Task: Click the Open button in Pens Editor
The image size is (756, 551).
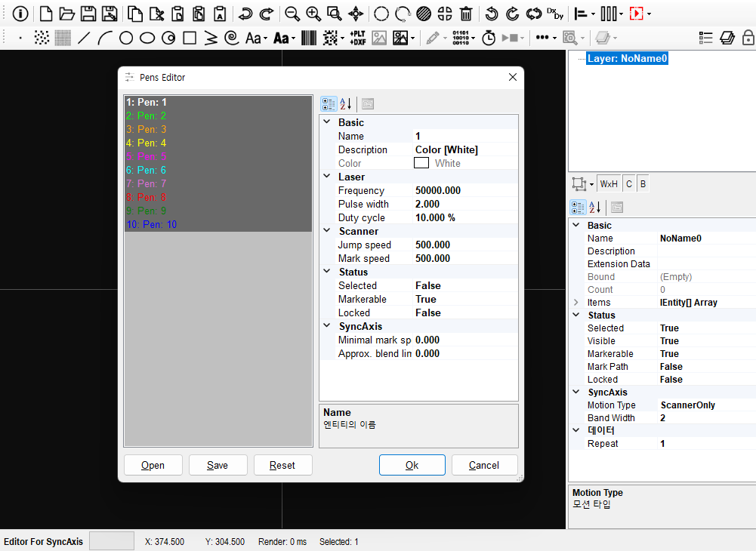Action: click(153, 465)
